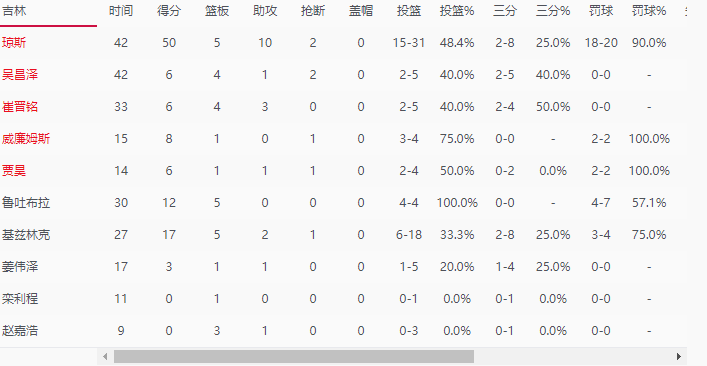Open player 崔晋铭 profile link

[20, 107]
